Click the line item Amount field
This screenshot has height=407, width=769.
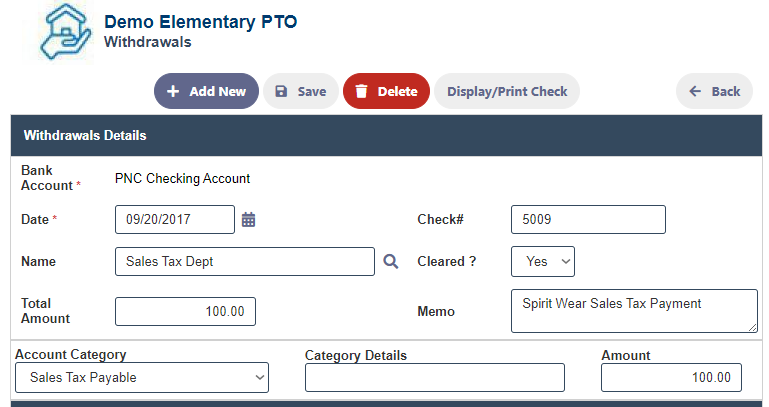tap(671, 378)
